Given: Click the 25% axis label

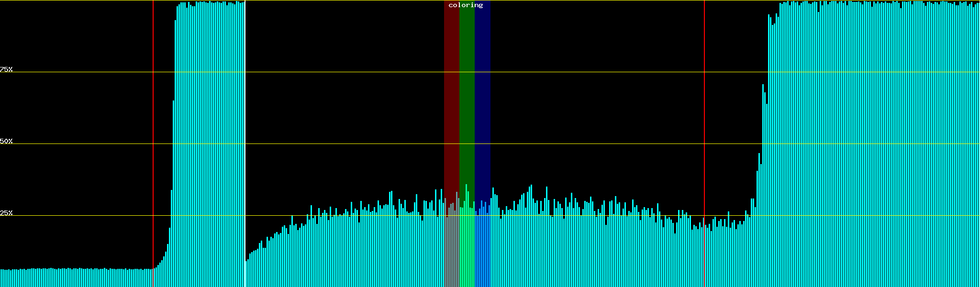Looking at the screenshot, I should click(x=6, y=213).
